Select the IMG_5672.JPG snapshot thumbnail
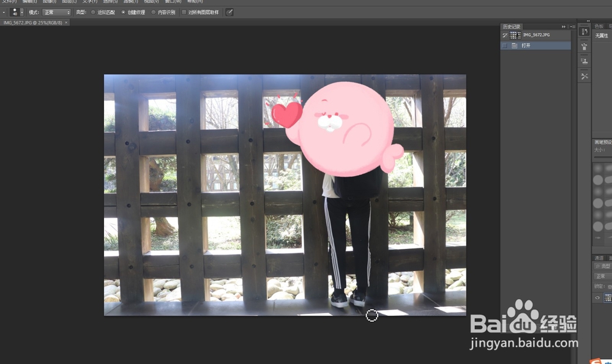This screenshot has height=364, width=612. (x=515, y=35)
